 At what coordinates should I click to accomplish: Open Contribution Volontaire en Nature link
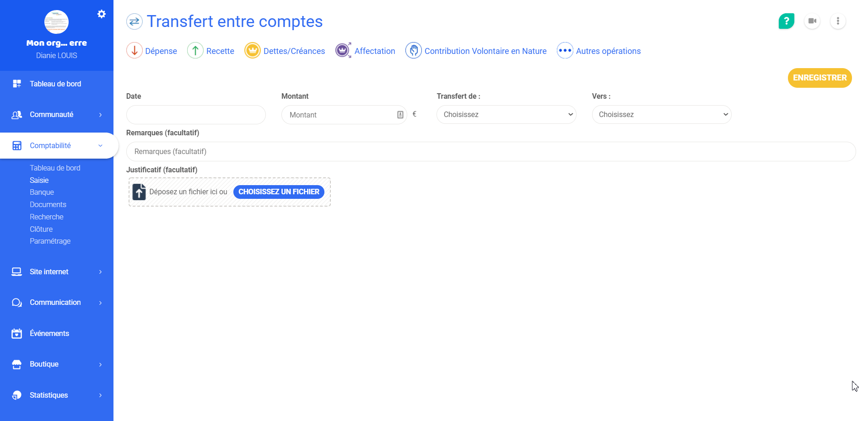485,51
